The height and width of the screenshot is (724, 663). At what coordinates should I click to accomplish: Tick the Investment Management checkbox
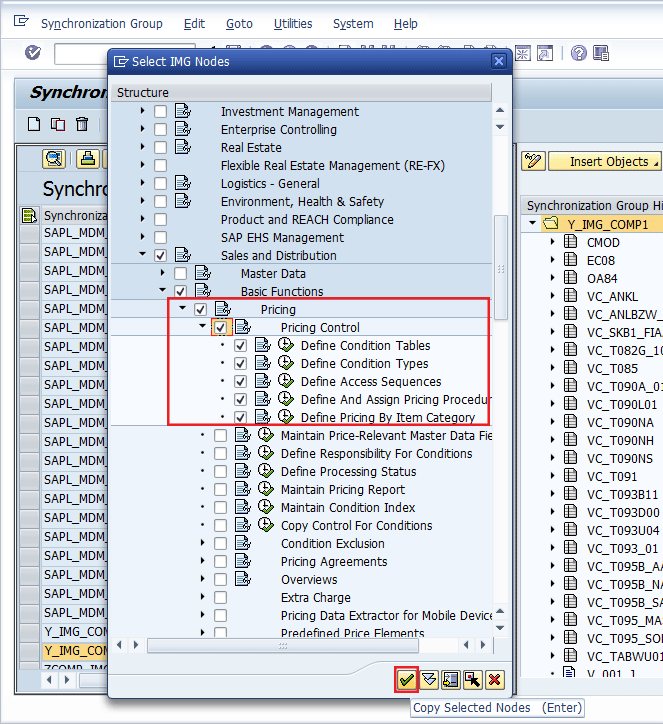[160, 112]
